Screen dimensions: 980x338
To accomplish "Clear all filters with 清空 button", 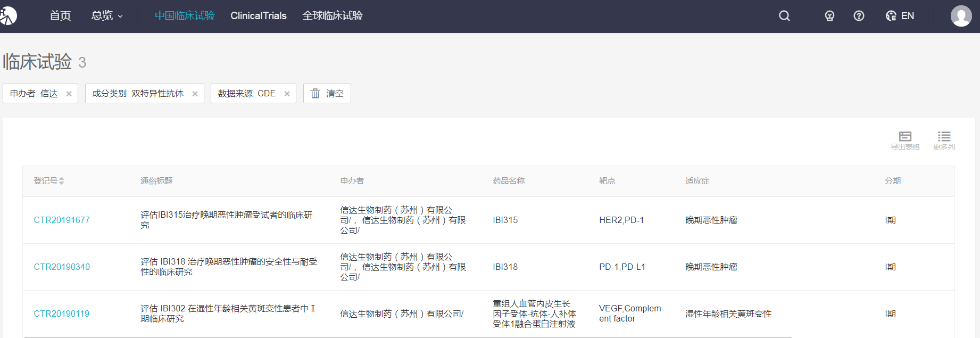I will 327,94.
